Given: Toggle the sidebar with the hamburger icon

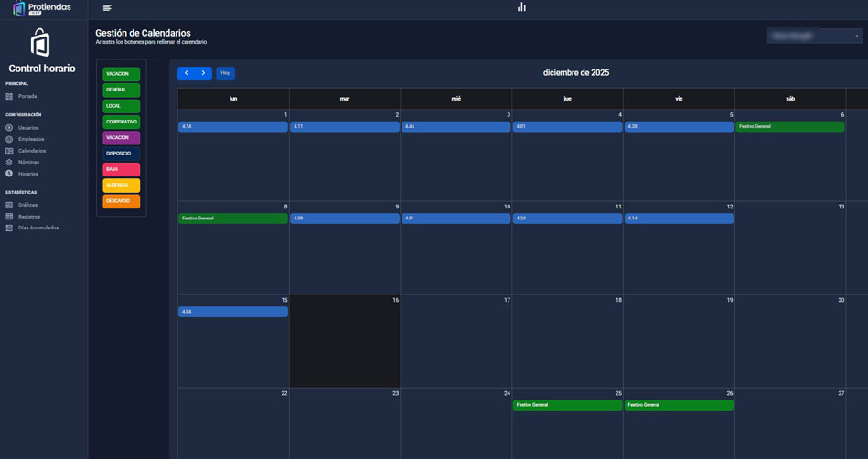Looking at the screenshot, I should pyautogui.click(x=107, y=7).
